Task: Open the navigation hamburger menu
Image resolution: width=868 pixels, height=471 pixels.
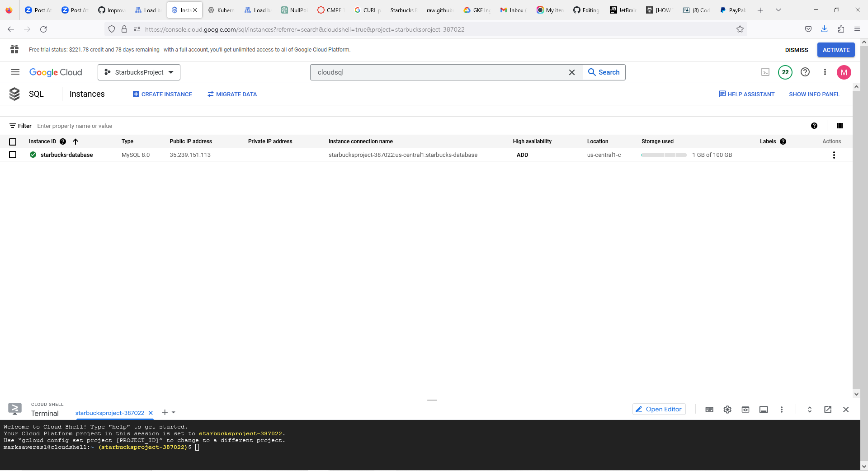Action: coord(15,72)
